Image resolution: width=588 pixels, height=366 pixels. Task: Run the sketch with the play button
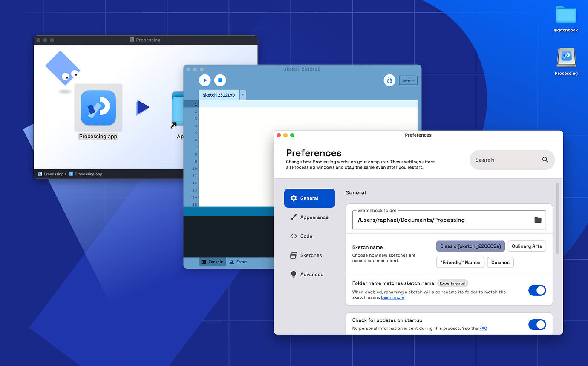(x=205, y=80)
